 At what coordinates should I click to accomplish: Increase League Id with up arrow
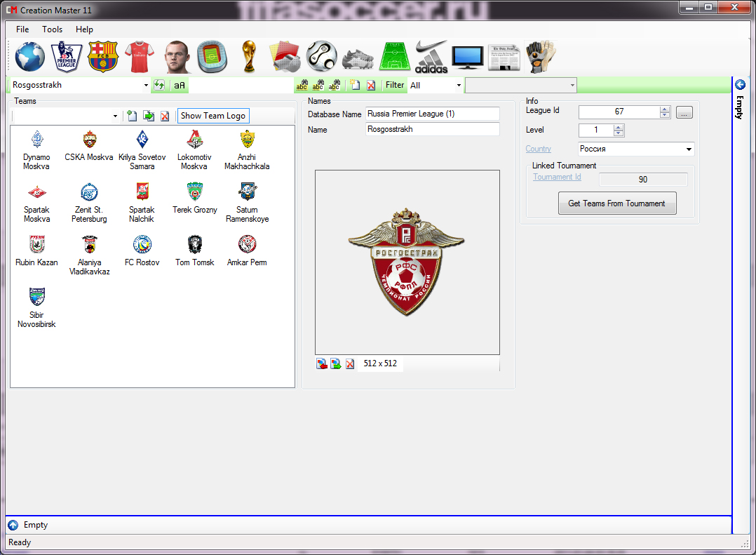(665, 109)
